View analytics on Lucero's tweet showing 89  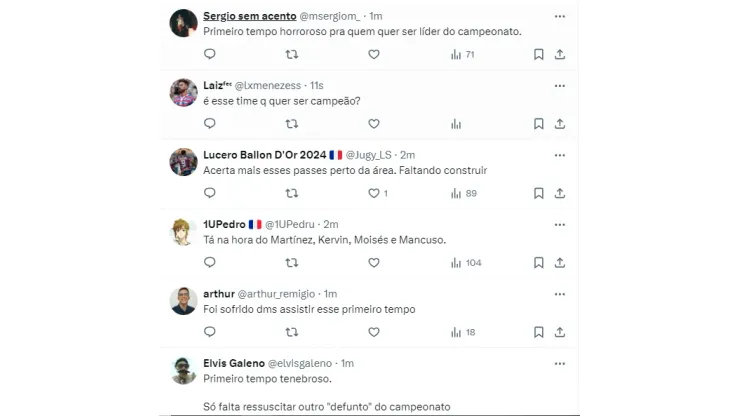(456, 193)
